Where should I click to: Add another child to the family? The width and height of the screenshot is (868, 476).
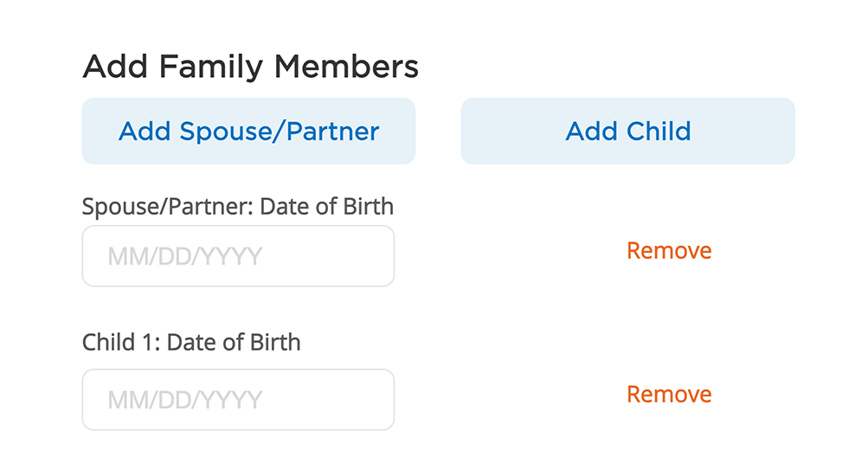point(627,132)
